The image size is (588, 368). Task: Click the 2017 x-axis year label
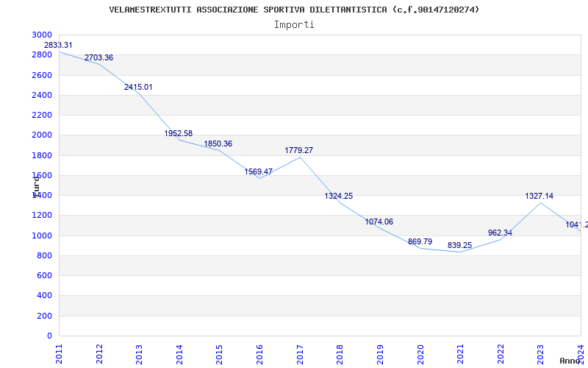[x=300, y=354]
